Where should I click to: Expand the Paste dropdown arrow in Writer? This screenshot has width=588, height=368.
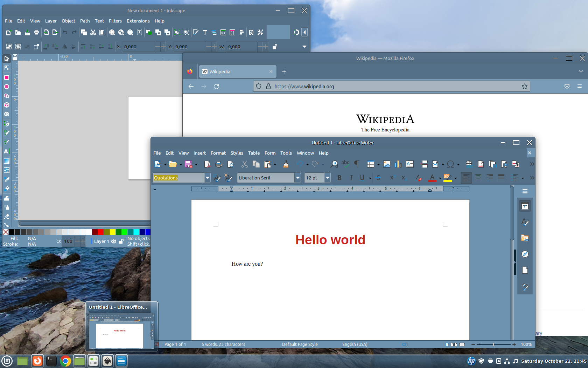point(275,164)
